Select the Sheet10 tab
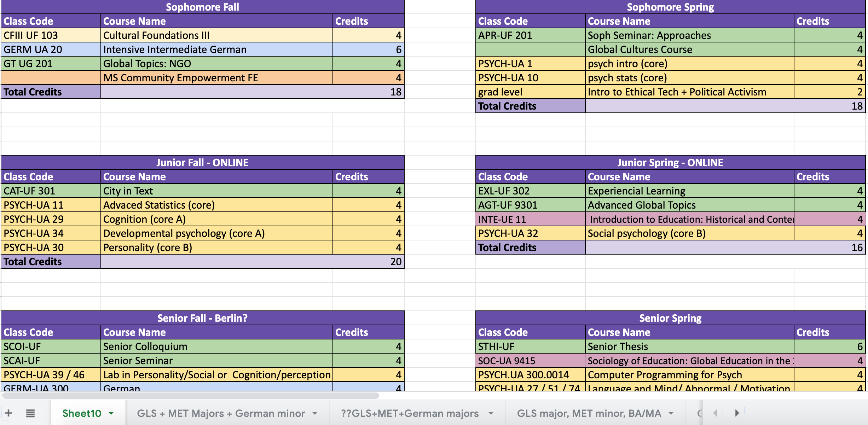 (82, 413)
